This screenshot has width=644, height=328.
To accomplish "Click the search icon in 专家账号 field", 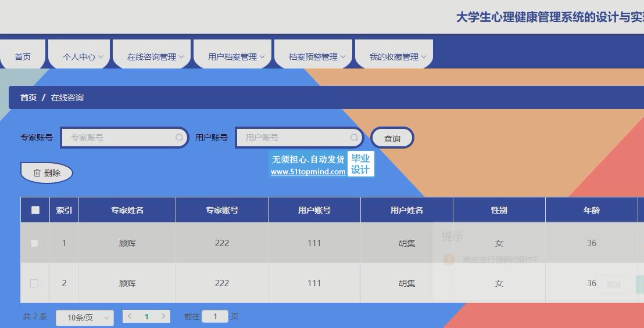I will point(179,138).
